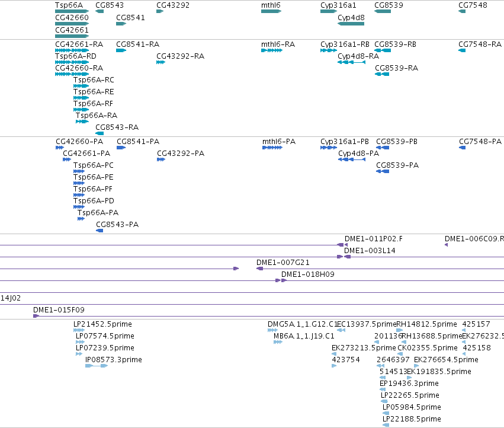Click the Tsp66A-RD transcript

(72, 62)
